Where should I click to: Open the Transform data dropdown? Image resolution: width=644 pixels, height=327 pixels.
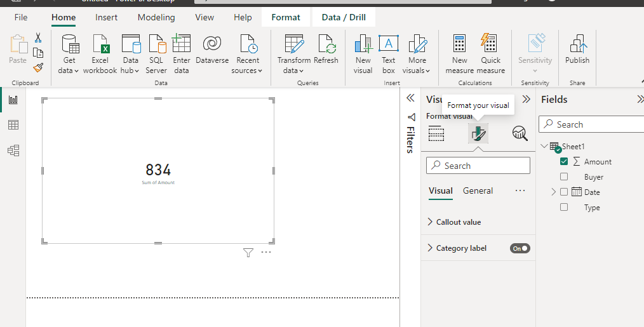293,70
